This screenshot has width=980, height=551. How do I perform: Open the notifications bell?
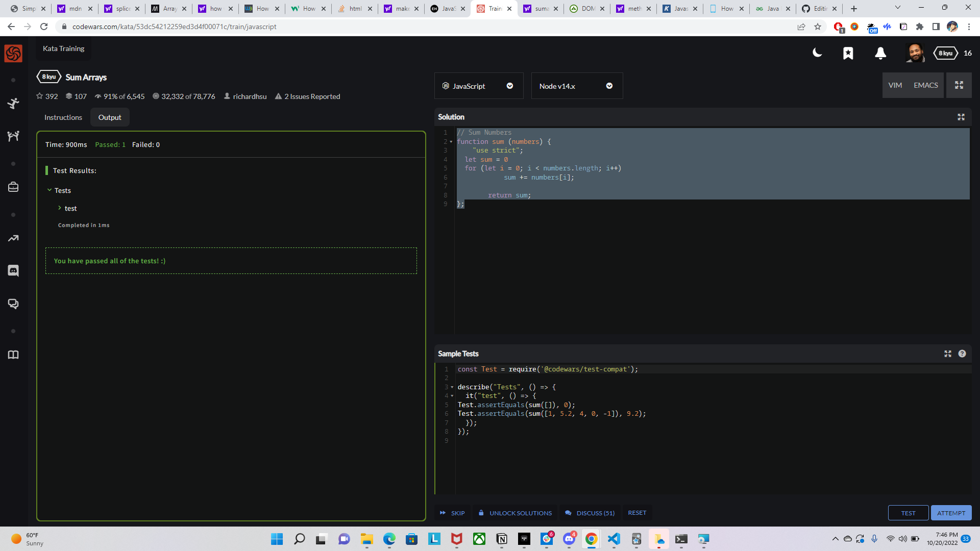click(x=880, y=53)
